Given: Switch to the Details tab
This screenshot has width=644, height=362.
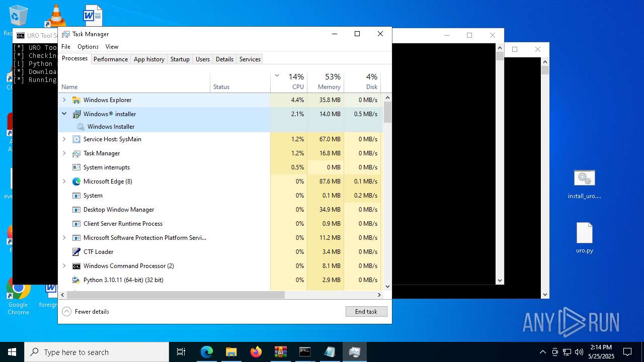Looking at the screenshot, I should (x=224, y=59).
